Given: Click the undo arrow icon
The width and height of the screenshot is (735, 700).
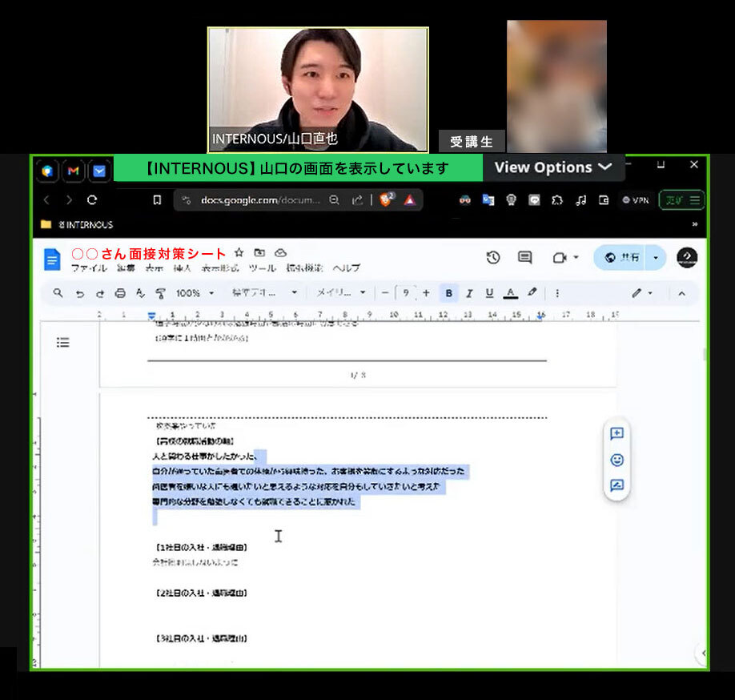Looking at the screenshot, I should pyautogui.click(x=80, y=293).
